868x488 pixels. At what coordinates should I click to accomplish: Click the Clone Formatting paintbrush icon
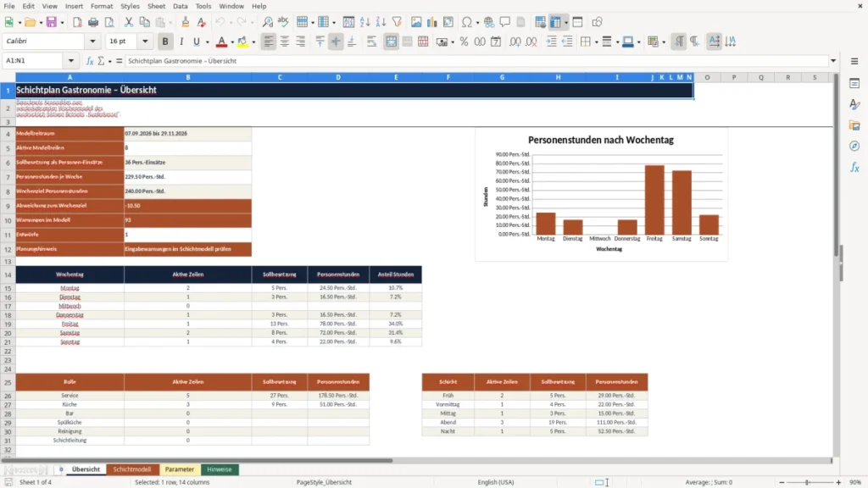pos(186,22)
